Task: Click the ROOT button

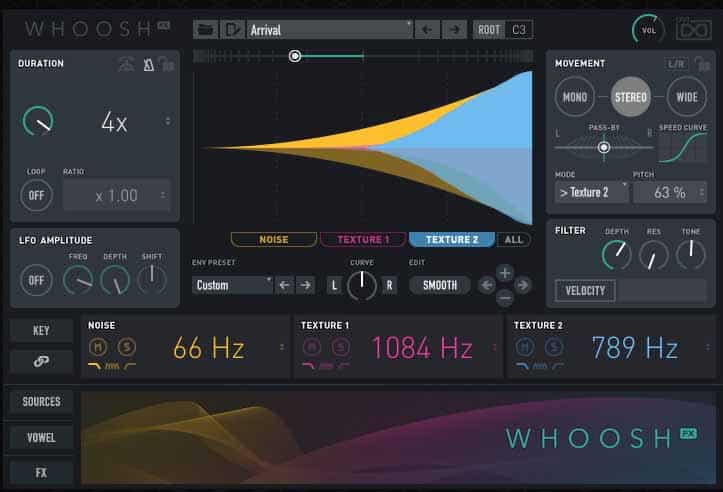Action: [x=489, y=30]
